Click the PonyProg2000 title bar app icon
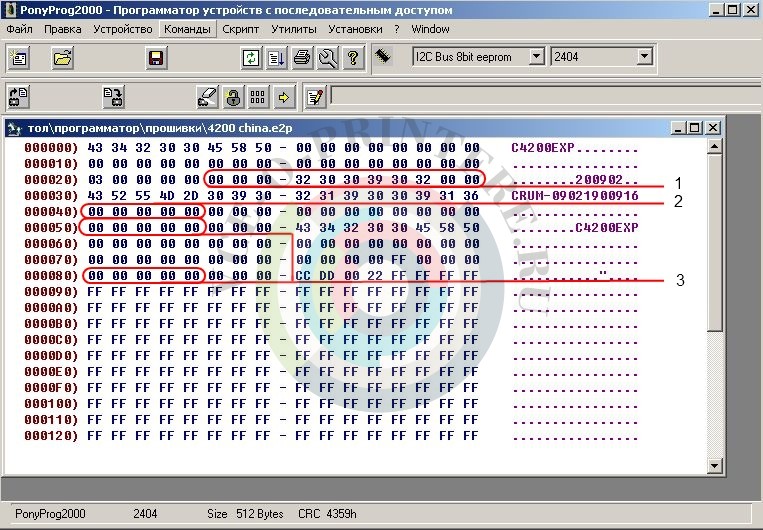The width and height of the screenshot is (763, 530). pos(10,9)
